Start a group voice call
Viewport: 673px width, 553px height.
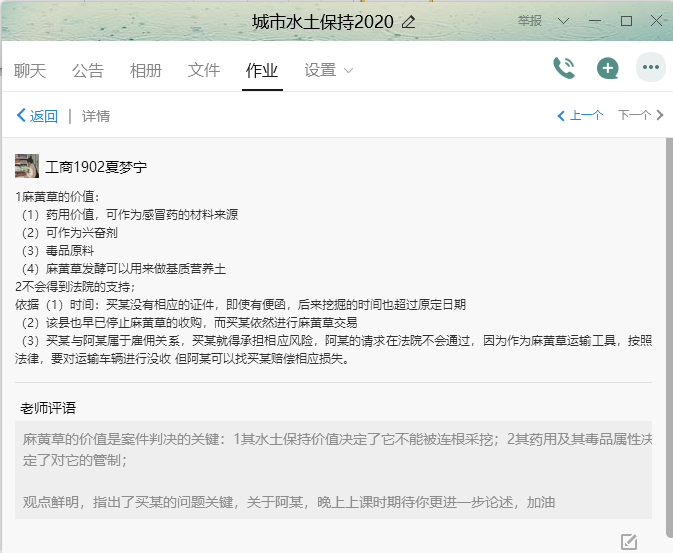pyautogui.click(x=564, y=68)
